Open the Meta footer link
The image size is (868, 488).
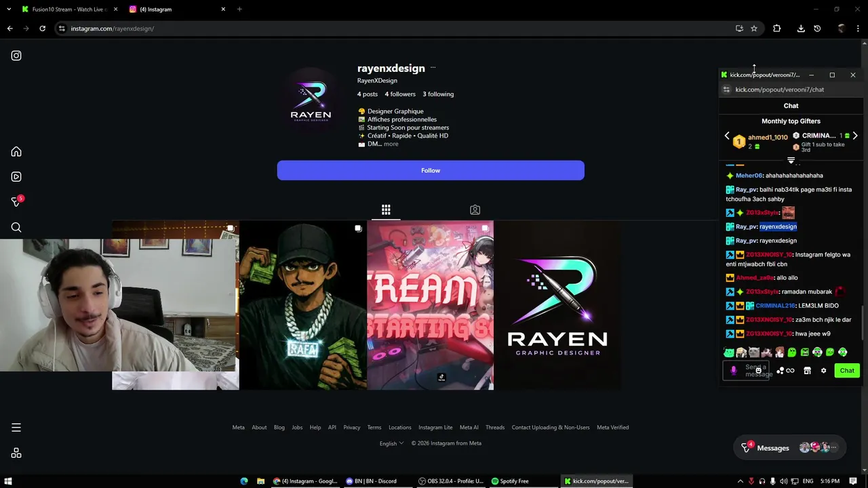[238, 428]
